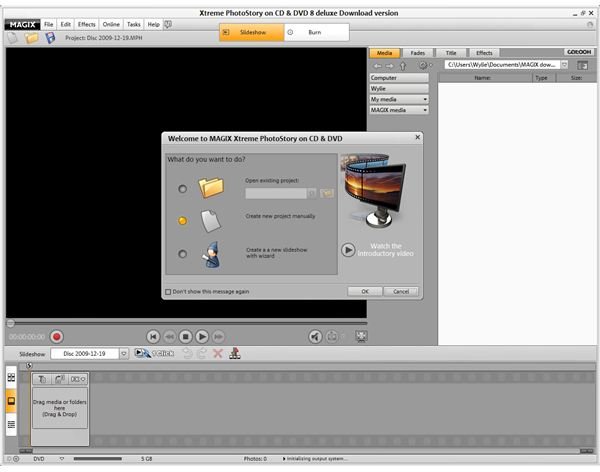Click the redo arrow in slideshow toolbar
600x472 pixels.
[x=202, y=353]
